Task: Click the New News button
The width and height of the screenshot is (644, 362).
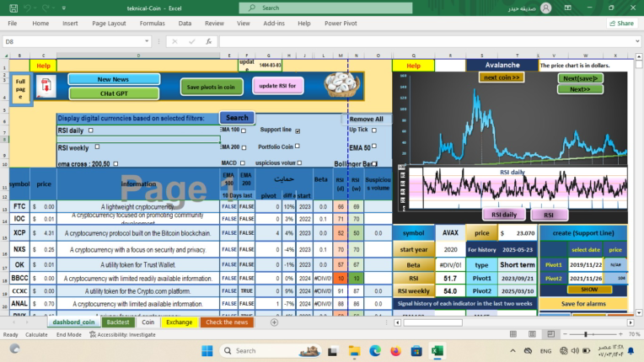Action: (113, 79)
